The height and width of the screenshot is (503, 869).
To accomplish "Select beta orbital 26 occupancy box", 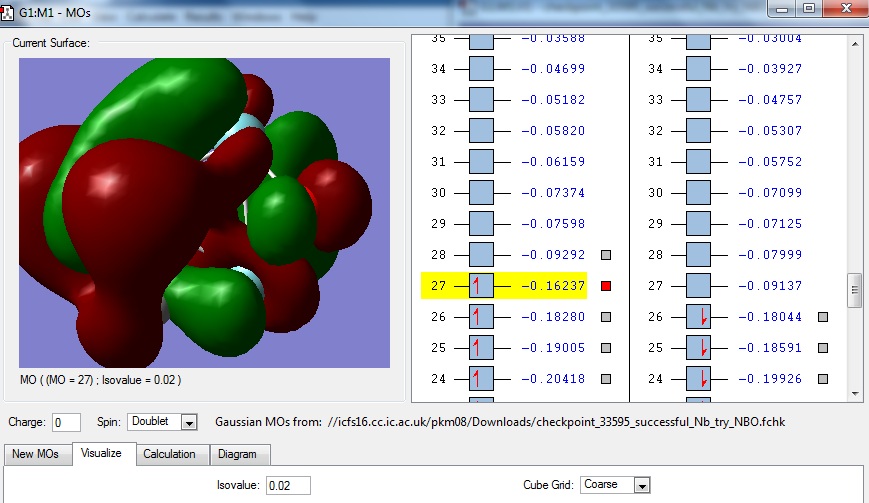I will (698, 317).
